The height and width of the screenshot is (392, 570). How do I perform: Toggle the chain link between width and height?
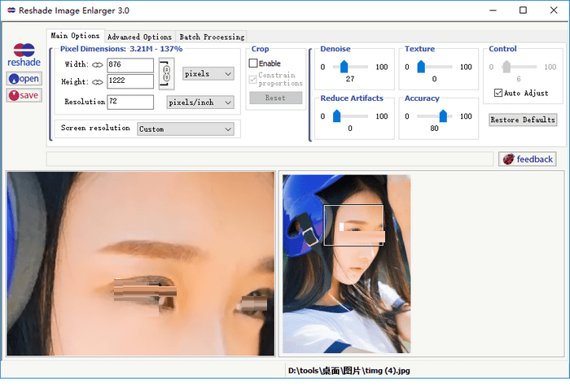tap(166, 73)
